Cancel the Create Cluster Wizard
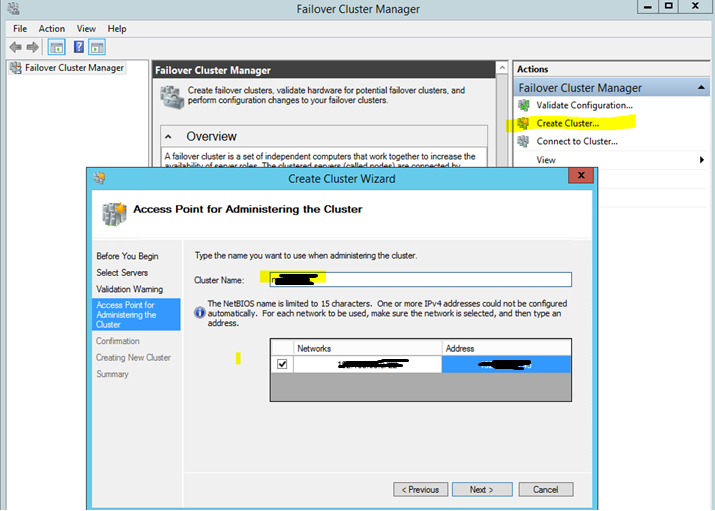Image resolution: width=715 pixels, height=511 pixels. [x=545, y=489]
